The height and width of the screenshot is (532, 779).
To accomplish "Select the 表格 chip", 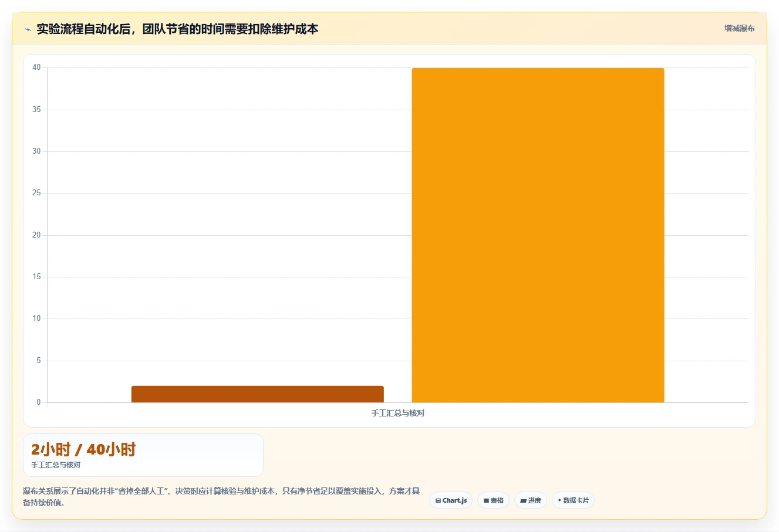I will [x=493, y=500].
